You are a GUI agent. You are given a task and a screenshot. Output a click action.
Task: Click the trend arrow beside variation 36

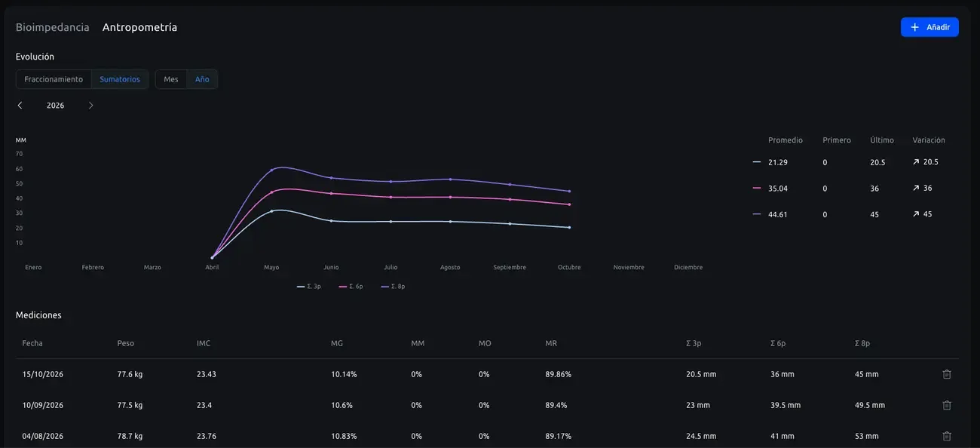(x=916, y=189)
